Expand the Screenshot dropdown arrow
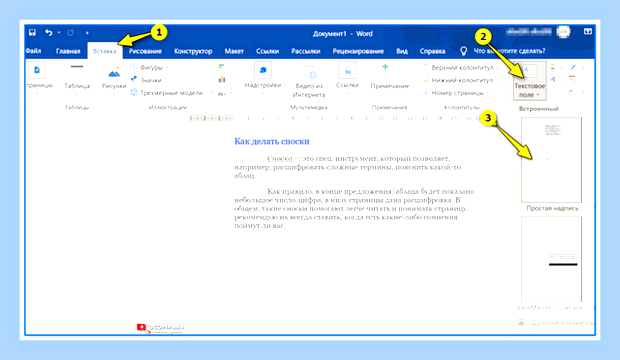Screen dimensions: 620x360 click(231, 94)
